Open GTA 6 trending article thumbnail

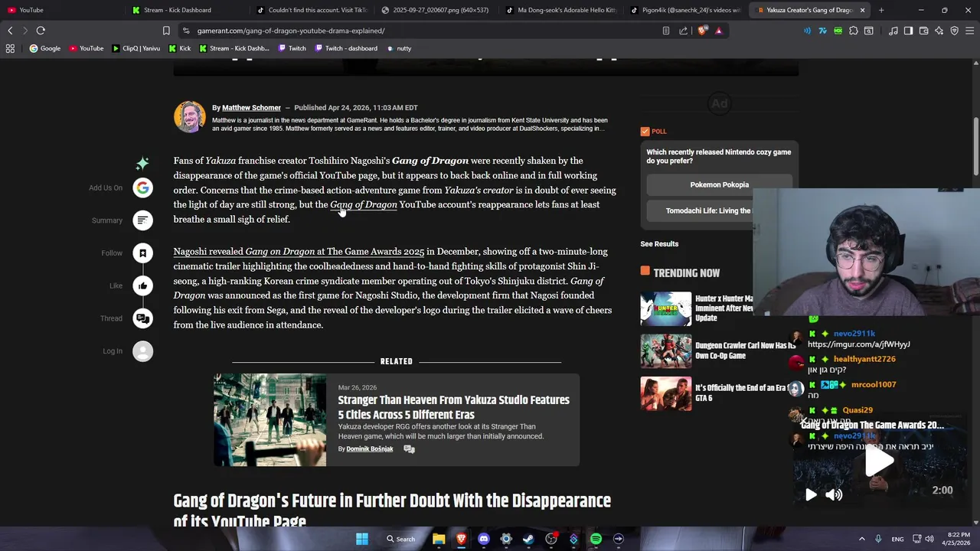(x=665, y=394)
